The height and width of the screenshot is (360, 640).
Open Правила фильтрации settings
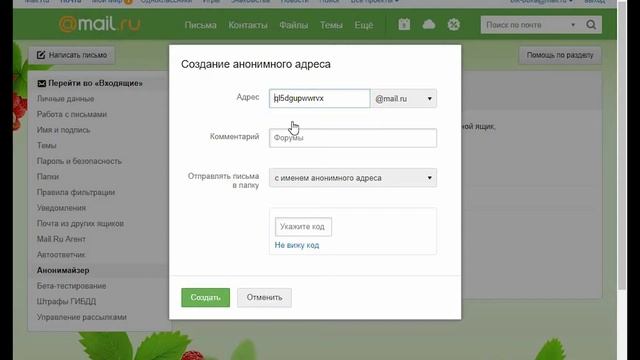pyautogui.click(x=76, y=192)
